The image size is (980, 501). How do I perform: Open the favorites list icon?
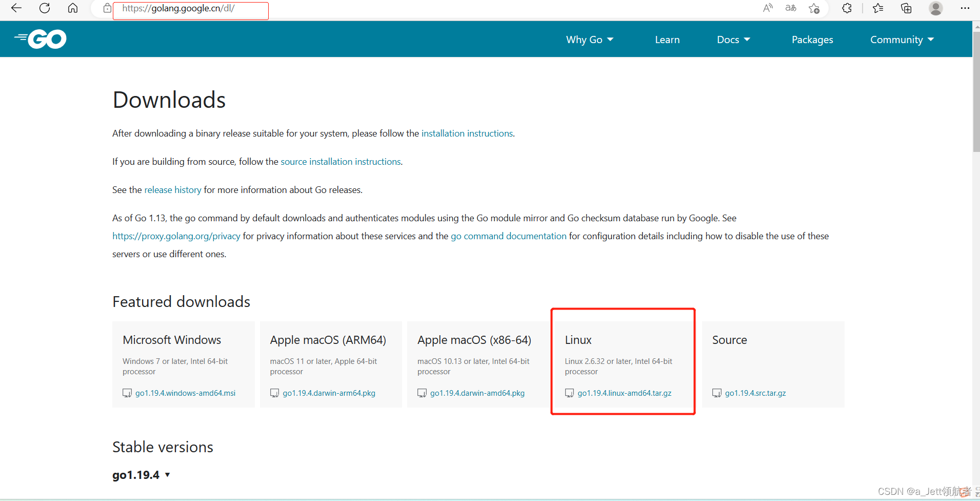(x=878, y=8)
